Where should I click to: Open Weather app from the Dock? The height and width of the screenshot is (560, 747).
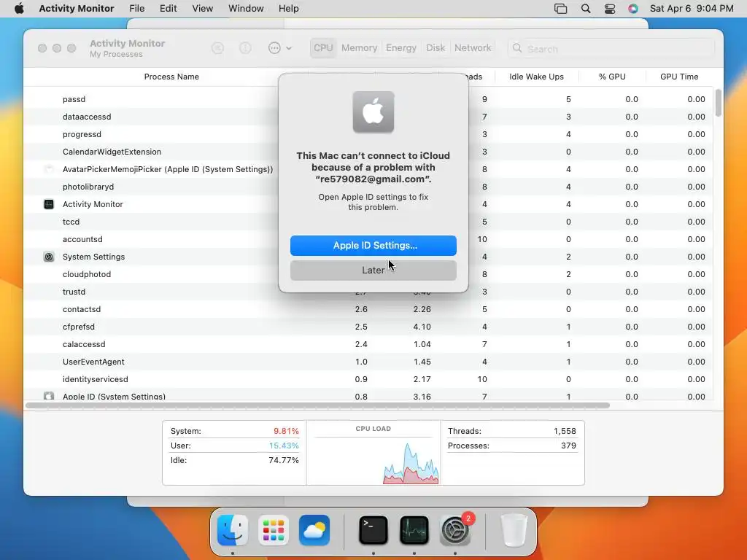click(314, 530)
